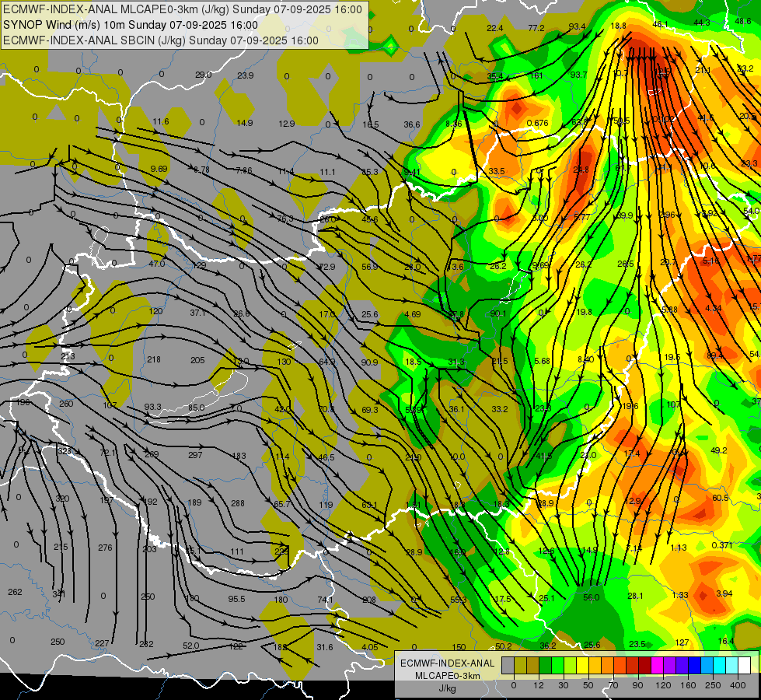The image size is (761, 700).
Task: Click the cyan legend swatch
Action: pyautogui.click(x=721, y=665)
